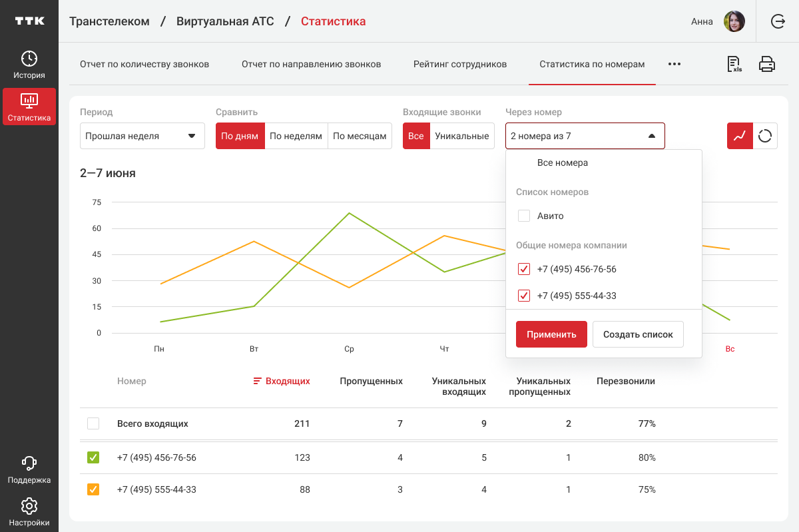The image size is (799, 532).
Task: Export report to XLS file
Action: coord(734,64)
